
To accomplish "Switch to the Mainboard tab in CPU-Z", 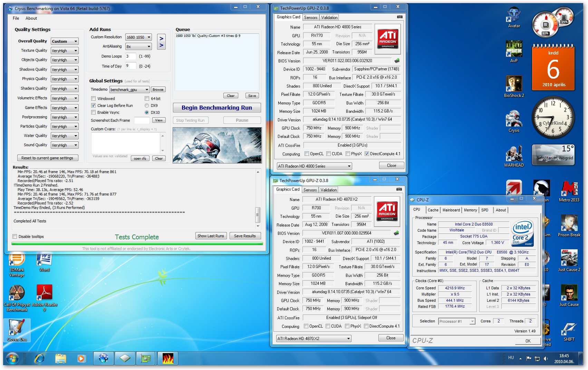I will [x=451, y=210].
